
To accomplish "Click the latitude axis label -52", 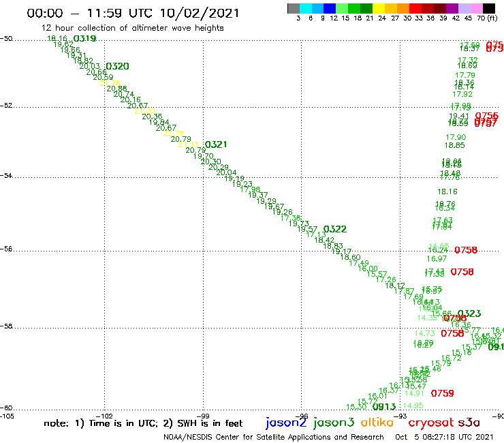I will (x=6, y=106).
